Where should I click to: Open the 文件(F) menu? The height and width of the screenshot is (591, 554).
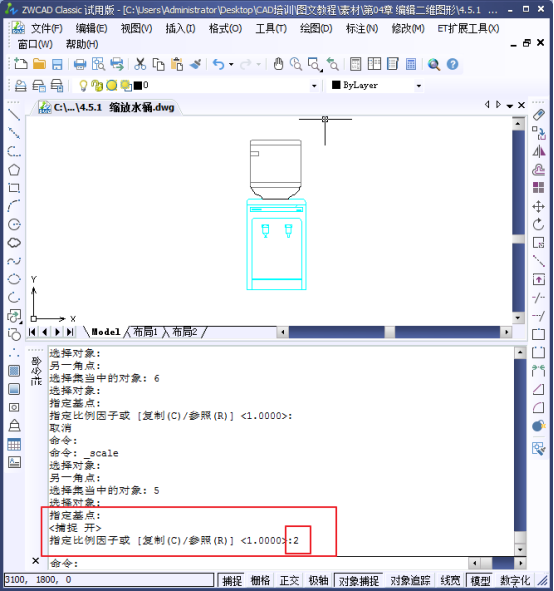tap(47, 28)
